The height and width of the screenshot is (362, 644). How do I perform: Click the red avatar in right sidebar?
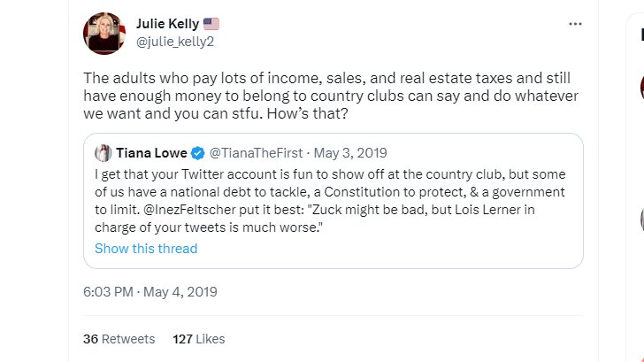click(x=641, y=86)
